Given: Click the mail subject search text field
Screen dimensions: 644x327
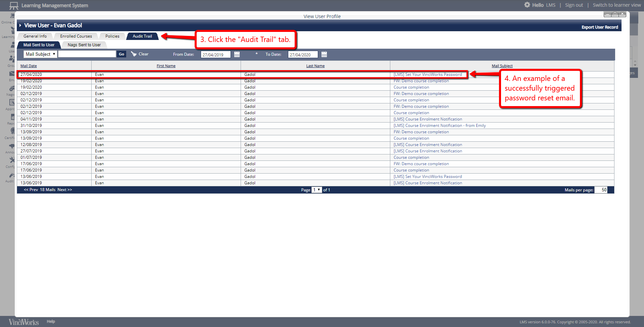Looking at the screenshot, I should 87,54.
